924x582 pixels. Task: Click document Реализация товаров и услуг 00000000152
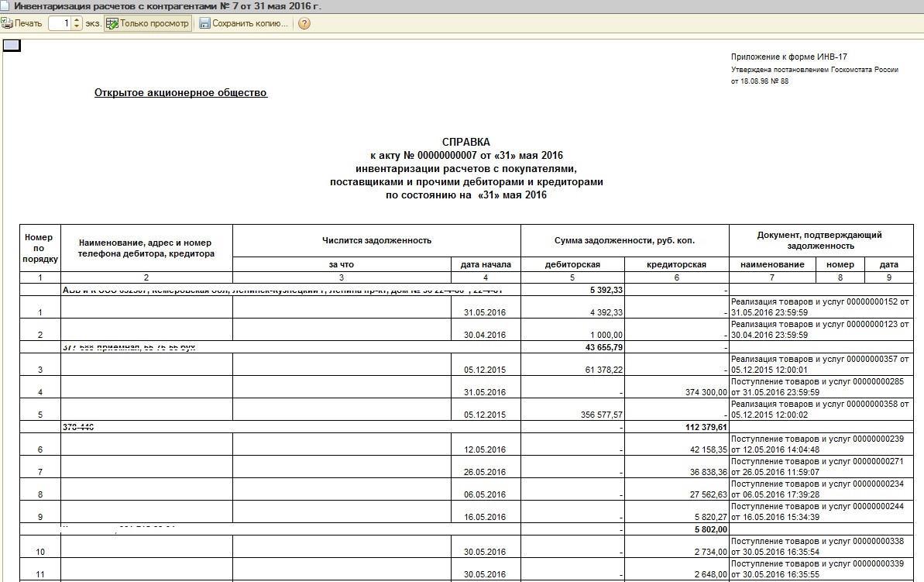pyautogui.click(x=821, y=307)
